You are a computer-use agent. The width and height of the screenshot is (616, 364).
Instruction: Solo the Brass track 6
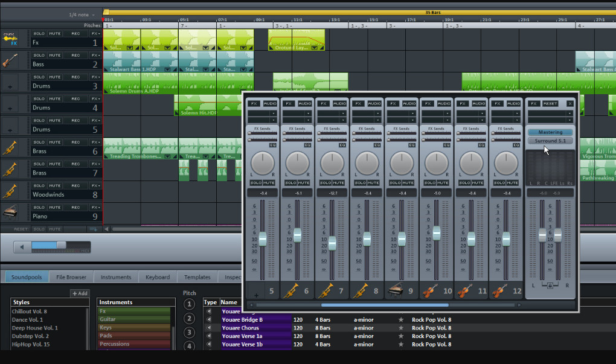(x=39, y=142)
